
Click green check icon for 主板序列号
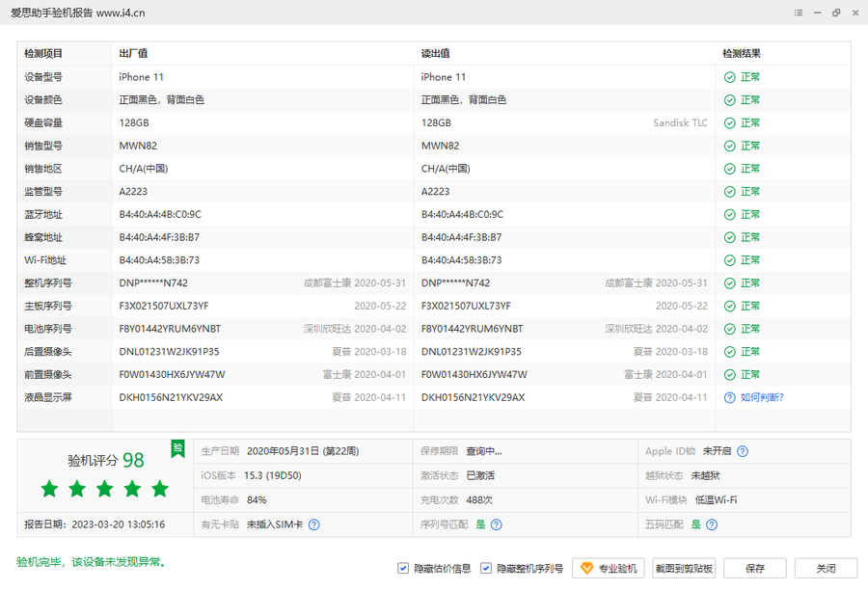click(730, 306)
